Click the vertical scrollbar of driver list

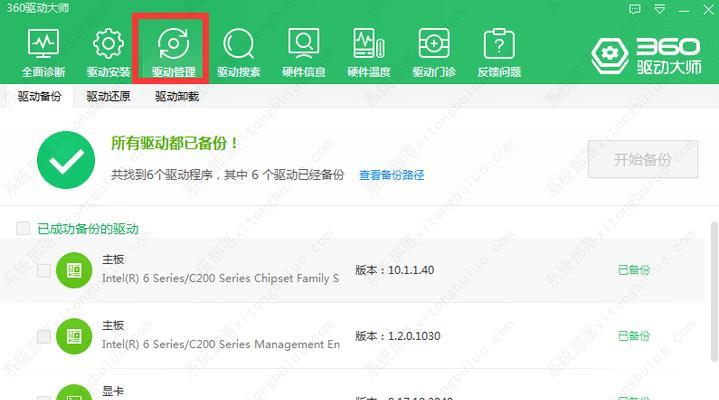pos(714,291)
